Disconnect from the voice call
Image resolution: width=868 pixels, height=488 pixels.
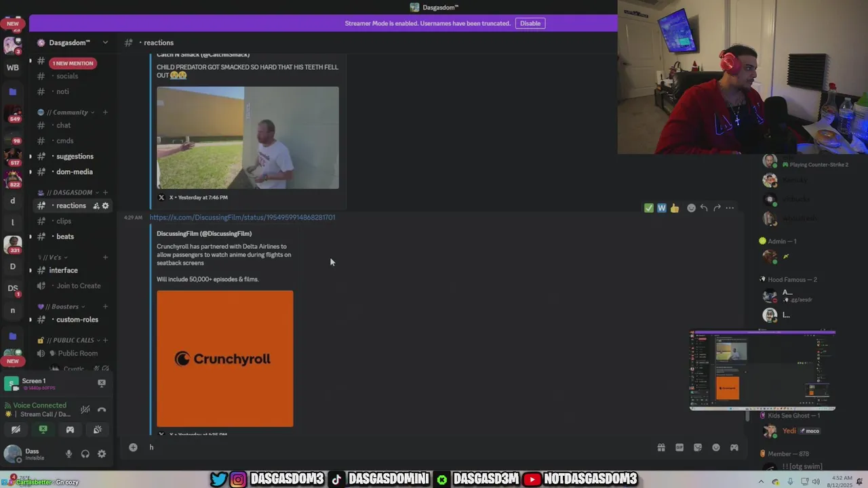coord(102,409)
